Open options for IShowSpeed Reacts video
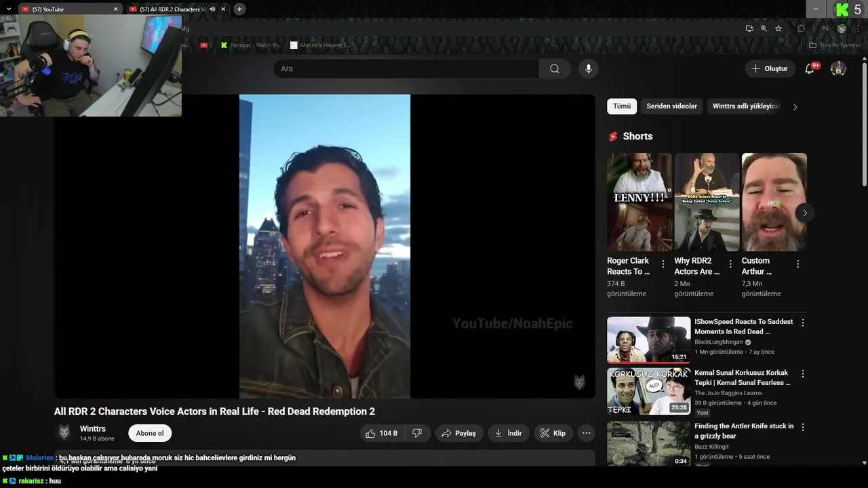Screen dimensions: 868x488 click(x=803, y=323)
